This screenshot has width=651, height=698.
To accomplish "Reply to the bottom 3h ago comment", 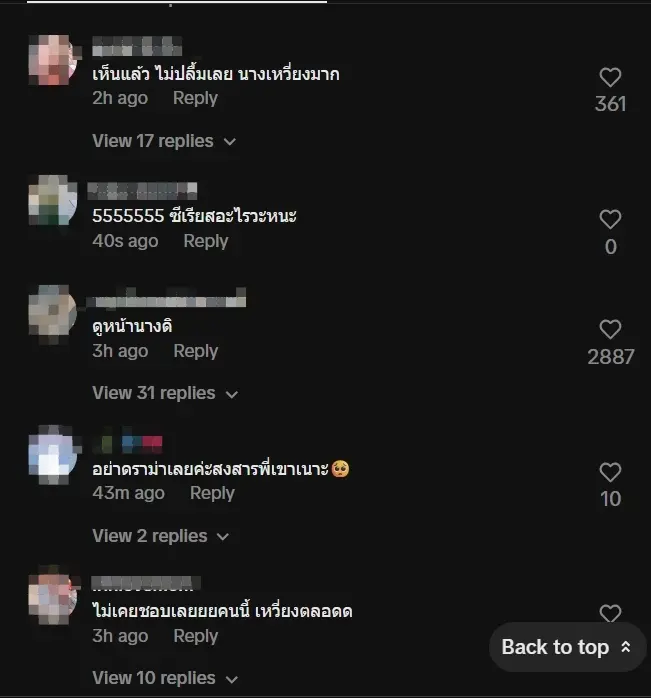I will click(x=195, y=636).
